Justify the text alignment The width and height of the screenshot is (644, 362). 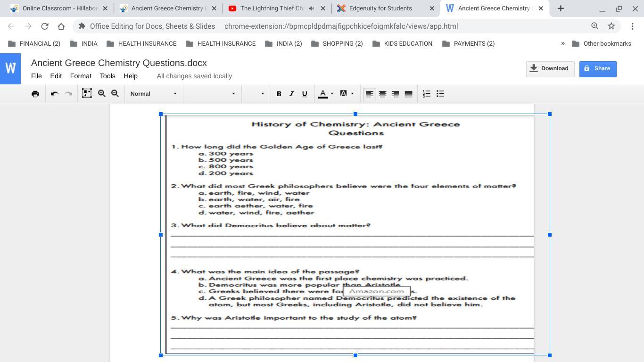pyautogui.click(x=409, y=94)
